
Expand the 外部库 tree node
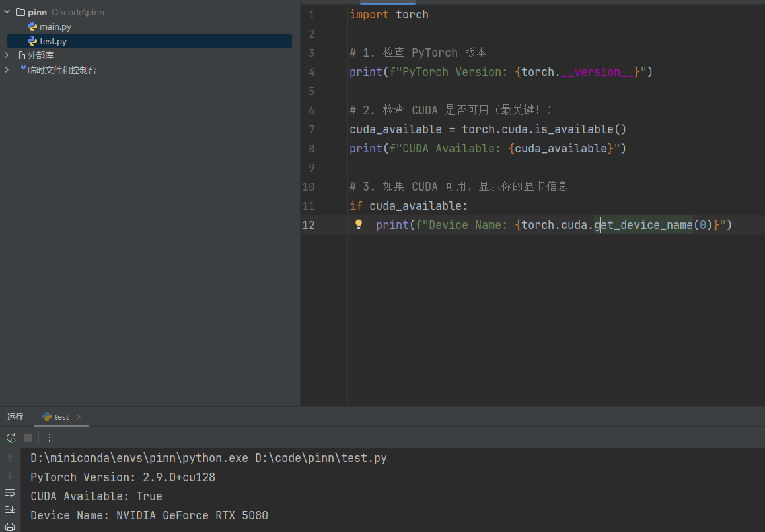(x=7, y=55)
